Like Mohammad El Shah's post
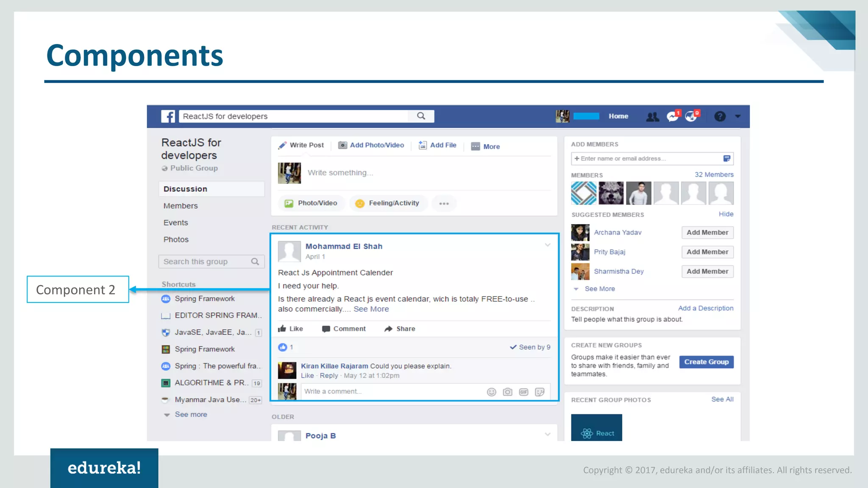868x488 pixels. pos(290,329)
